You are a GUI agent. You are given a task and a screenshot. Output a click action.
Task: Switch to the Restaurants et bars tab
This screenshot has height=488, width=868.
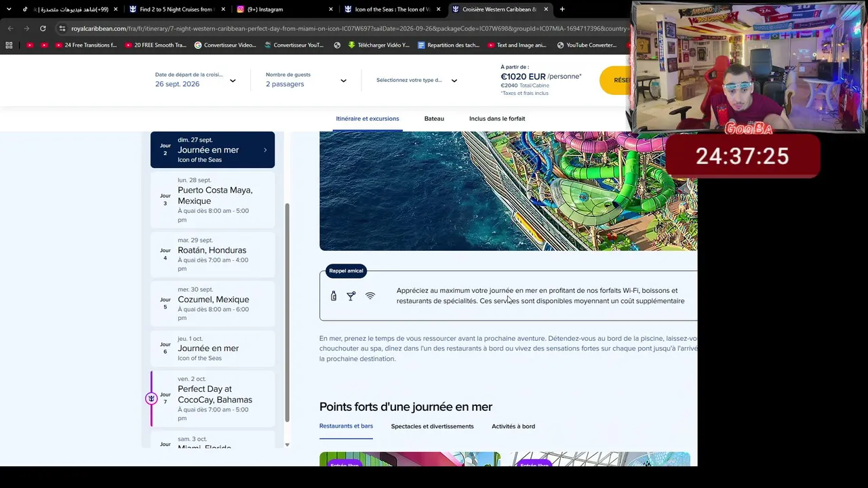tap(346, 426)
